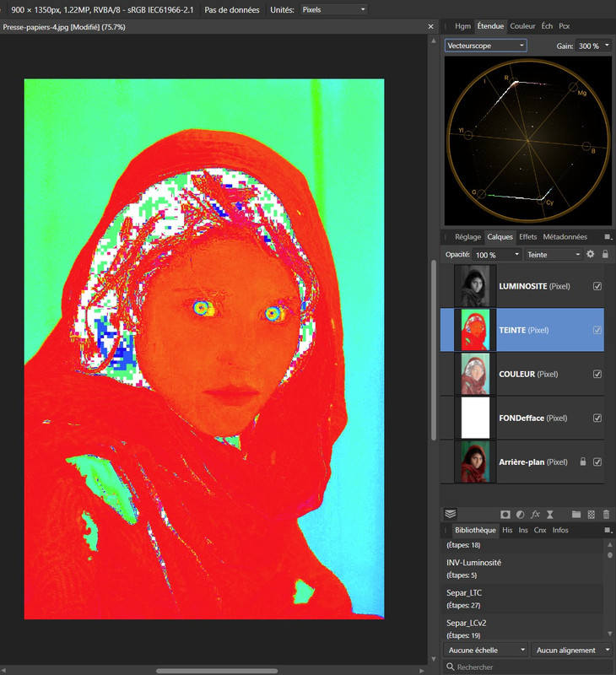Switch to the Bibliothèque tab

click(475, 530)
